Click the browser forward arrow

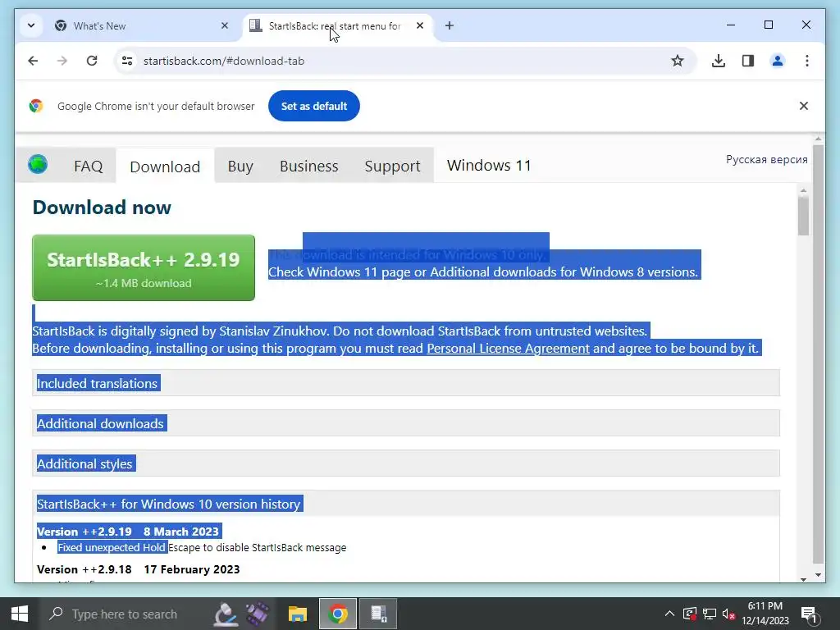[x=62, y=61]
